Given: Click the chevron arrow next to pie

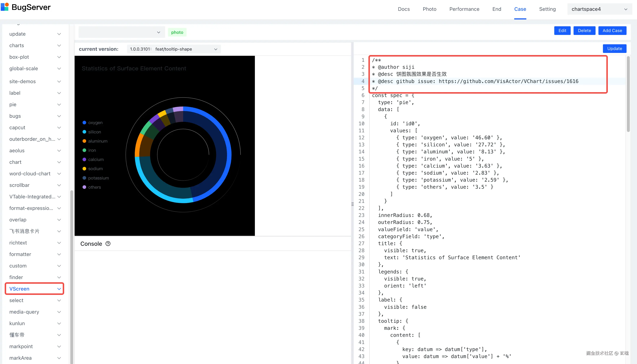Looking at the screenshot, I should [59, 104].
